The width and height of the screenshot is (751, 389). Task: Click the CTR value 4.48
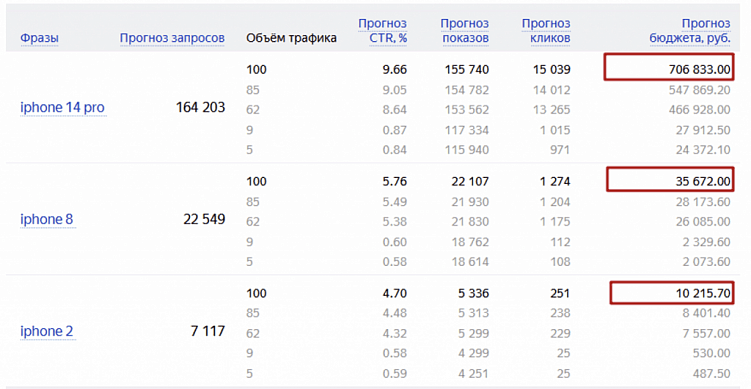[x=395, y=313]
